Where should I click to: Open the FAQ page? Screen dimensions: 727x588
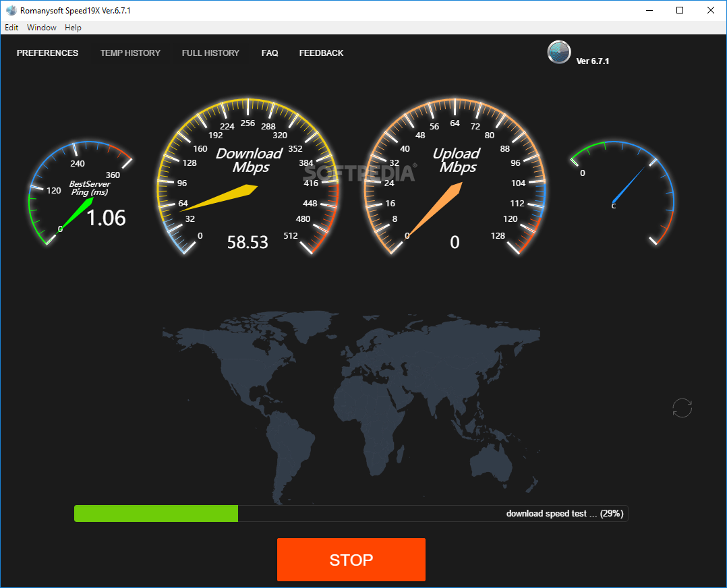point(269,53)
